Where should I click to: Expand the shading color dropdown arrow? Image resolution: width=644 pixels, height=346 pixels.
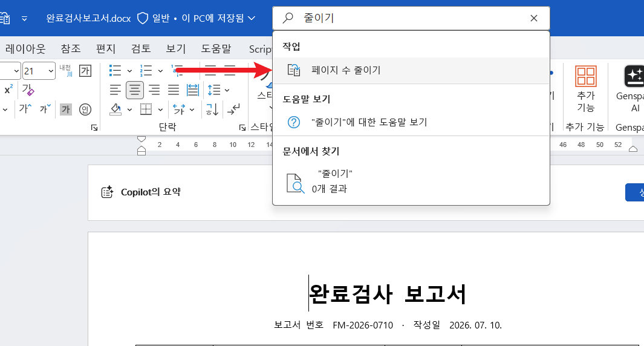[129, 109]
